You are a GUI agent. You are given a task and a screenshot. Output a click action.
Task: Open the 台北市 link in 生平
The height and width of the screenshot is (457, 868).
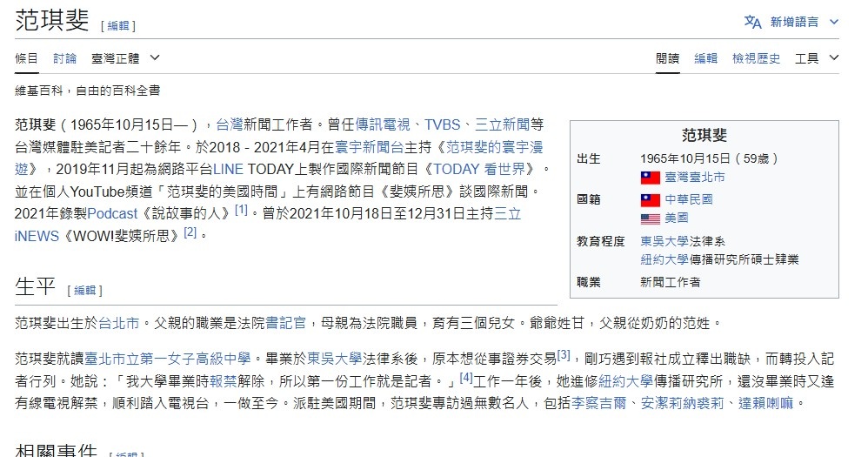[118, 323]
